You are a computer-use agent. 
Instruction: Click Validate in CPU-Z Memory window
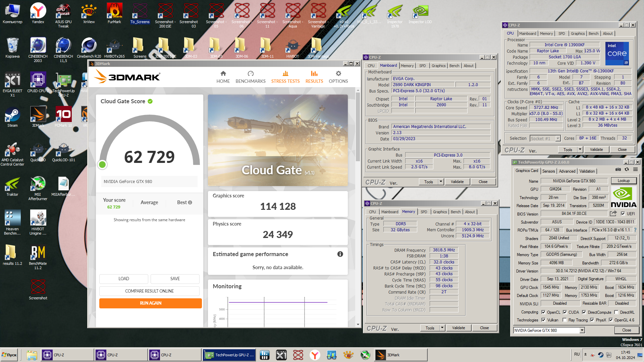point(458,328)
